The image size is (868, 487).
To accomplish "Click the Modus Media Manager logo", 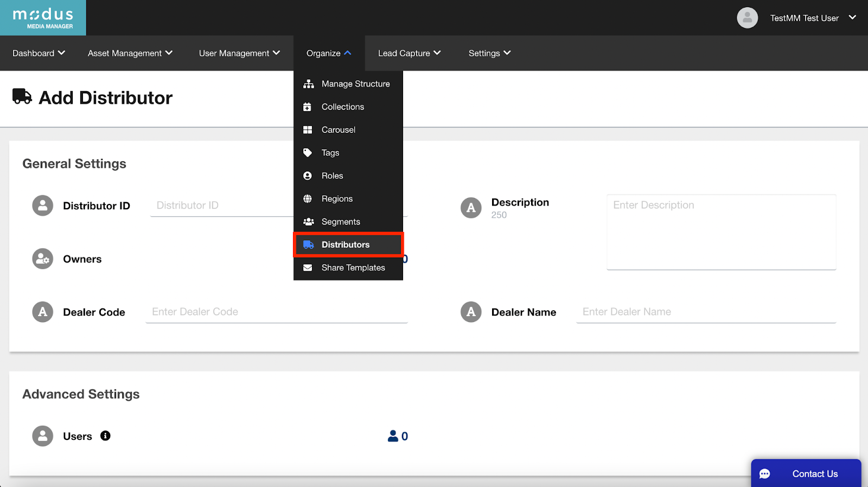I will [43, 18].
